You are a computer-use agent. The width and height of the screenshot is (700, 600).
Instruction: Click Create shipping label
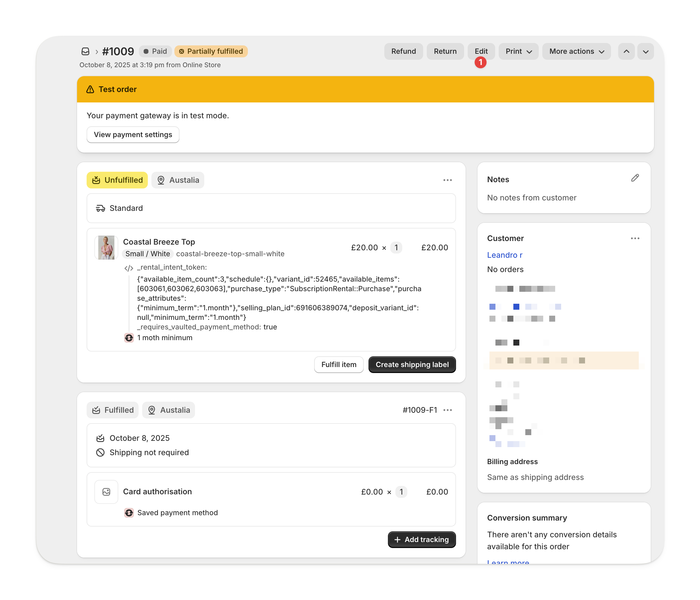[412, 365]
